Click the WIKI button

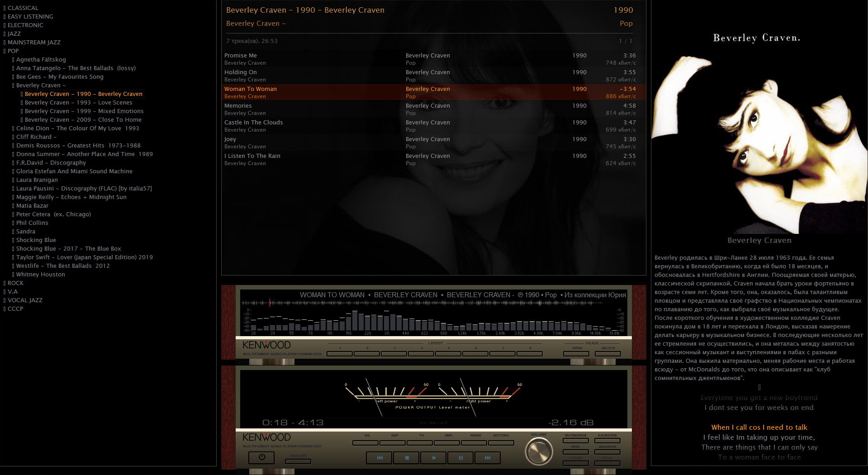click(x=576, y=452)
